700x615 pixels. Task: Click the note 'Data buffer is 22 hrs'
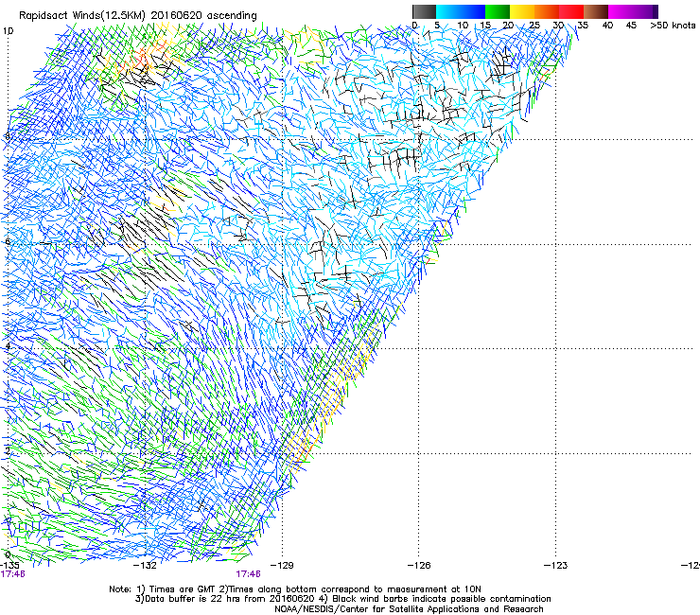(193, 599)
